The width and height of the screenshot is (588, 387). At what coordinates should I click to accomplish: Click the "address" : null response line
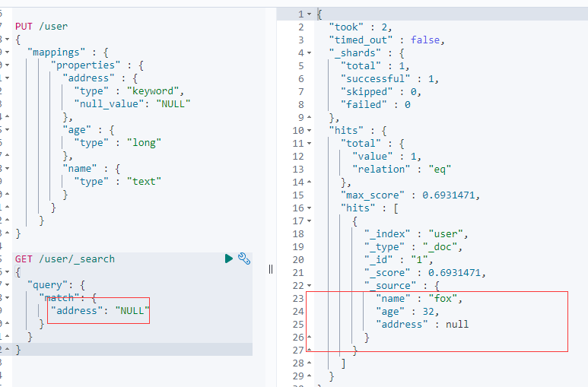(422, 325)
